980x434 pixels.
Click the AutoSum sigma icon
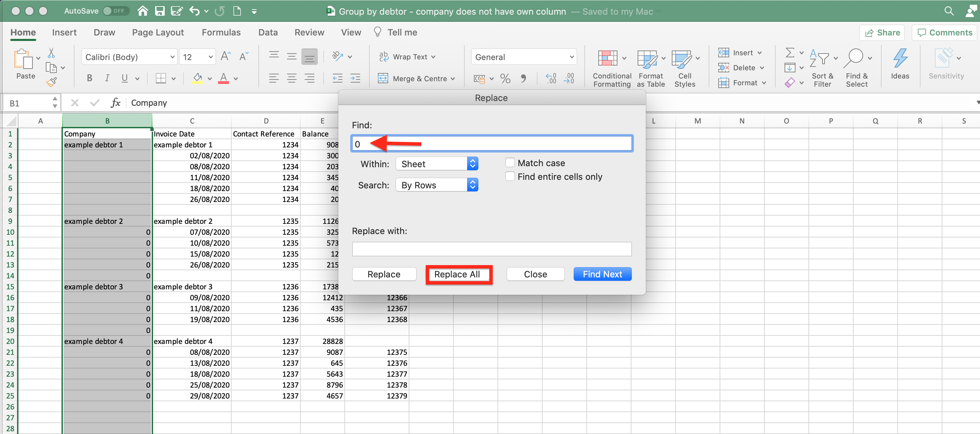pyautogui.click(x=790, y=53)
